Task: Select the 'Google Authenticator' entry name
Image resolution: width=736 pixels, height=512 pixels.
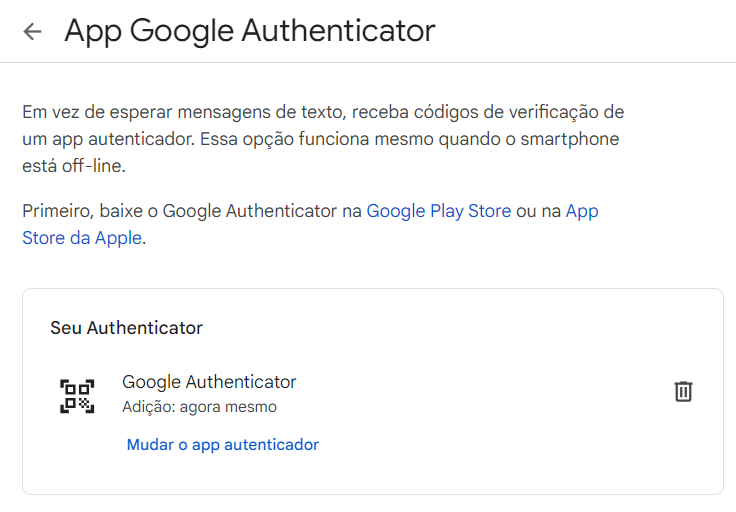Action: (x=209, y=382)
